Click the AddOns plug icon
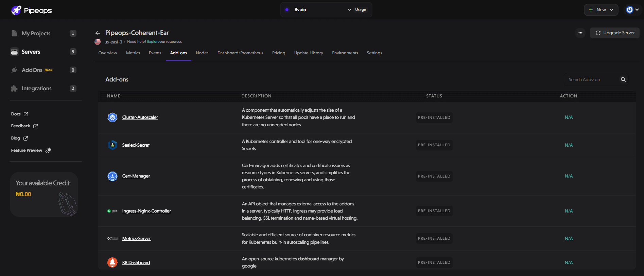The width and height of the screenshot is (644, 276). tap(14, 70)
